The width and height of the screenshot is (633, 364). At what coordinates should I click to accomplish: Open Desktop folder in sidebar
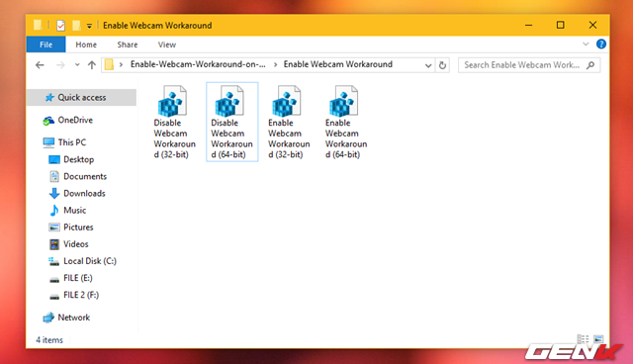[x=71, y=159]
